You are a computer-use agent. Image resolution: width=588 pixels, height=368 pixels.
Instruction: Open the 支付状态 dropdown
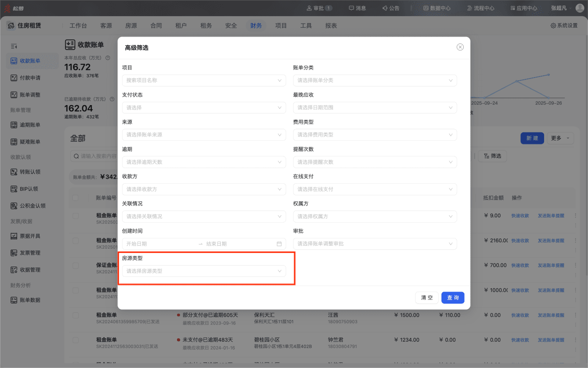click(x=204, y=108)
